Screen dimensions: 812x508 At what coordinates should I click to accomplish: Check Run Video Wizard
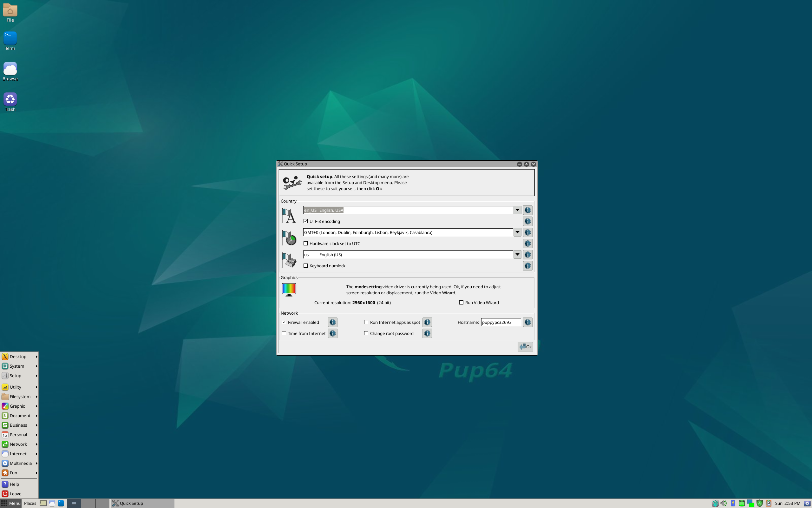click(461, 302)
